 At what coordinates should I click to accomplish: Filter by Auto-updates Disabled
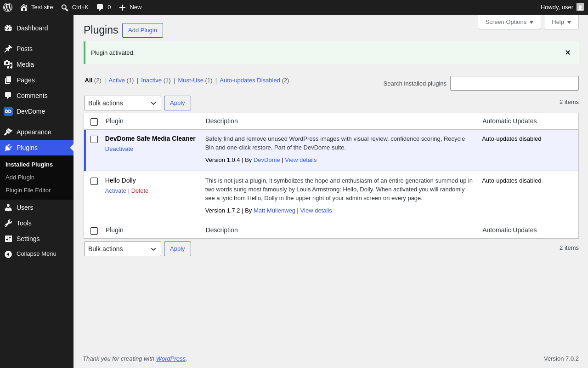pos(250,80)
